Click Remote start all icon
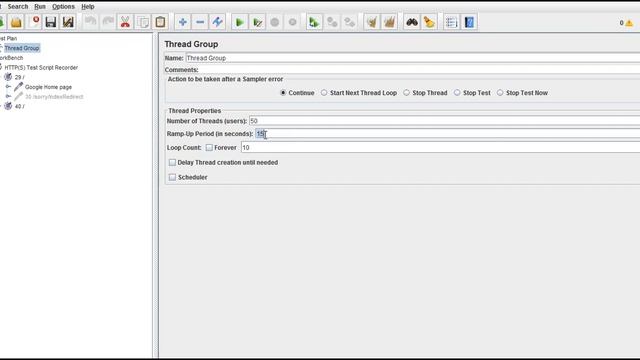Viewport: 640px width, 360px height. [314, 22]
